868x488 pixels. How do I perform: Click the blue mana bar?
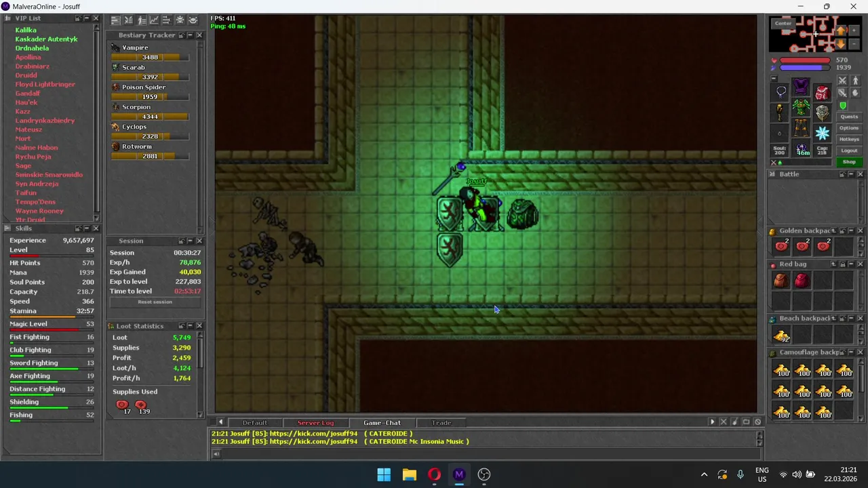coord(805,68)
